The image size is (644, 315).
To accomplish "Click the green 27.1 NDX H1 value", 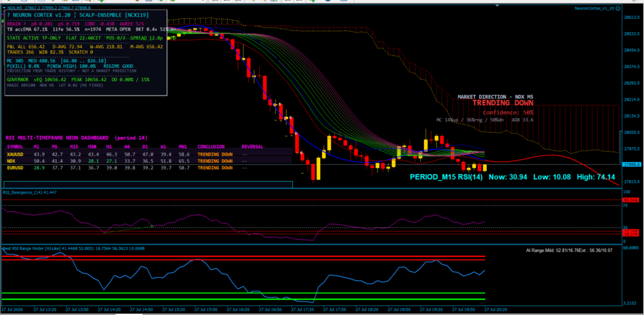I will [112, 161].
